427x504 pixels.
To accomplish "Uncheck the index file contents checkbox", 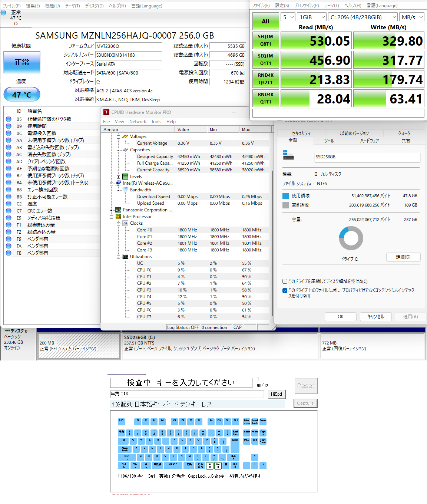I will click(x=285, y=290).
